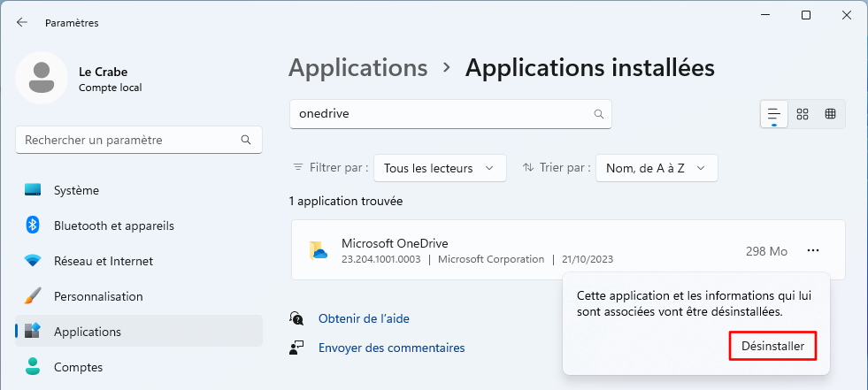Open the Nom, de A à Z sort dropdown
The height and width of the screenshot is (390, 868).
657,168
